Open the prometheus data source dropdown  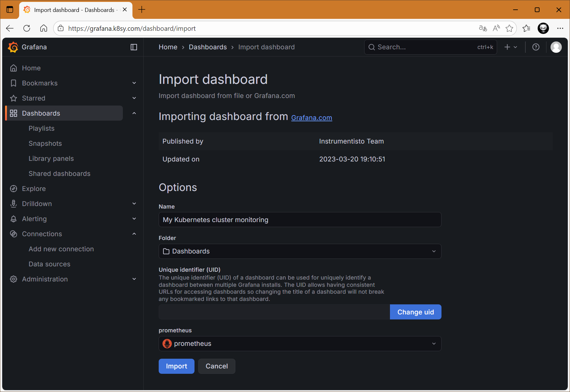(300, 344)
